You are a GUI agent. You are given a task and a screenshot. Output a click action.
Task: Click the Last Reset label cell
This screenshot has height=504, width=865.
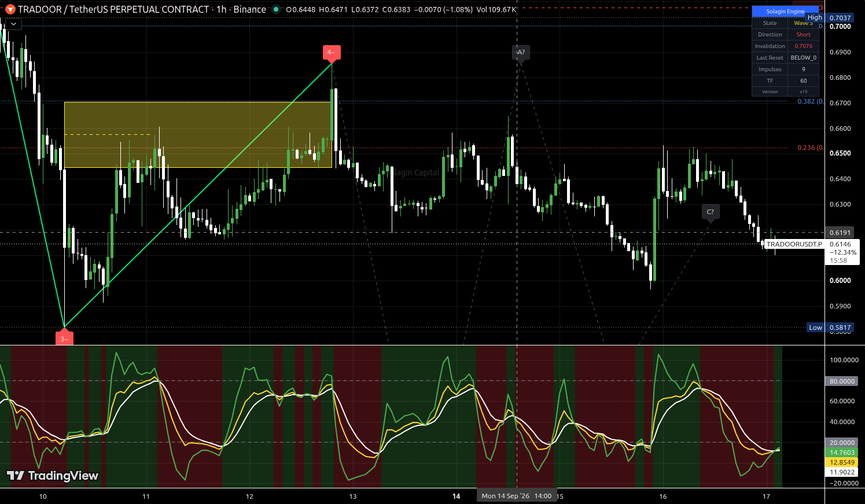(770, 58)
